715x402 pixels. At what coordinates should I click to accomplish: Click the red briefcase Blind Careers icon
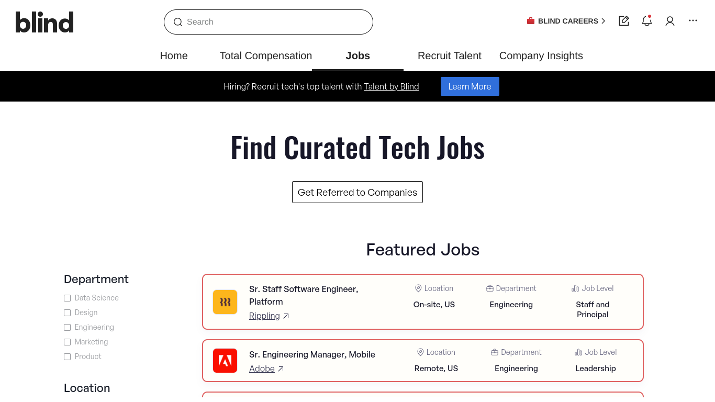[530, 21]
